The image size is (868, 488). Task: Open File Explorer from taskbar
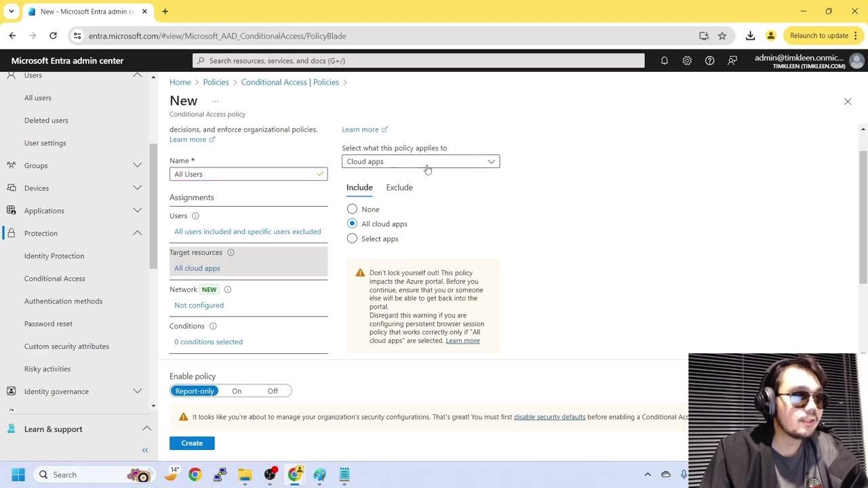tap(245, 474)
